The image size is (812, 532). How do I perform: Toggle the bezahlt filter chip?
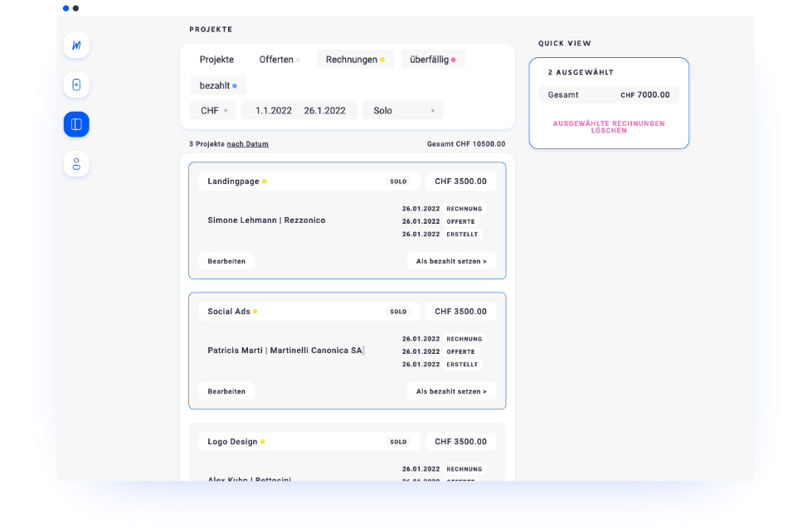[x=217, y=85]
